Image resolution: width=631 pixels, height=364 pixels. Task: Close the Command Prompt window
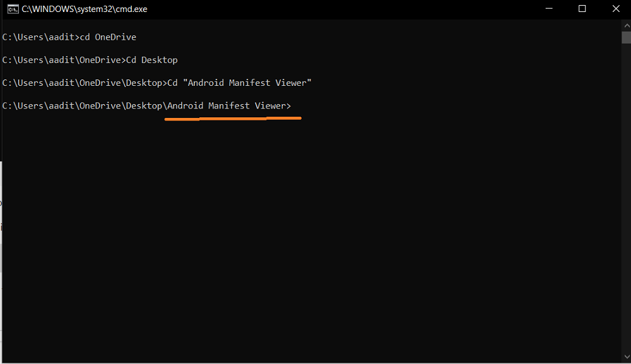pos(615,9)
